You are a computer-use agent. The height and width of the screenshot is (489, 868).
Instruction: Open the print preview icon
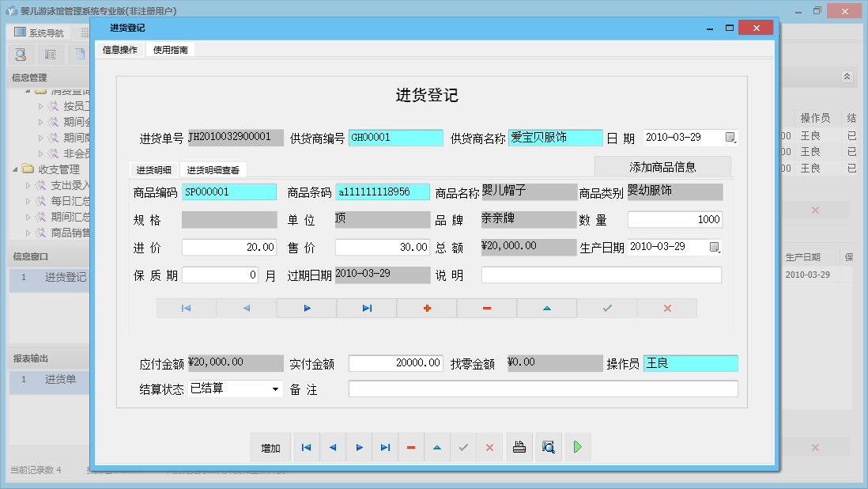[x=548, y=447]
